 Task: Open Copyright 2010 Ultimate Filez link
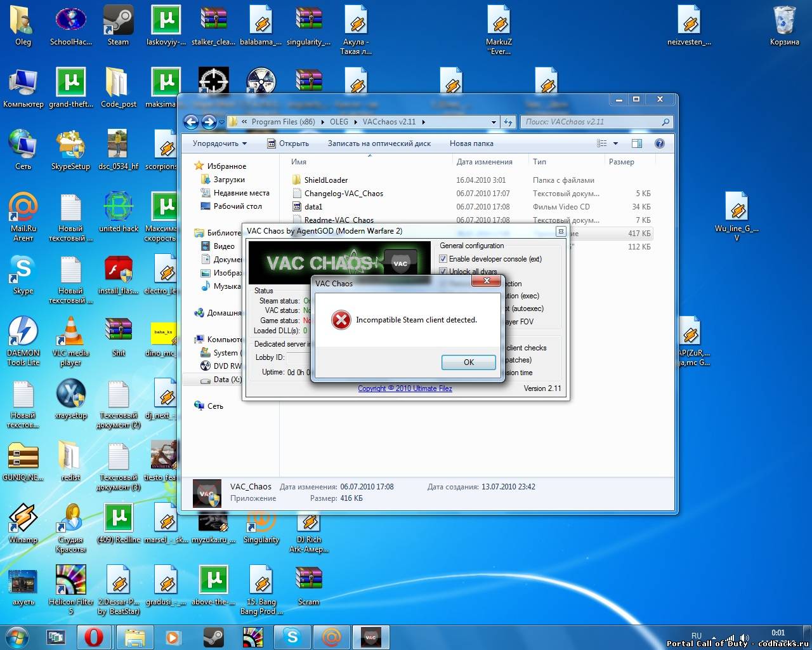[x=405, y=388]
